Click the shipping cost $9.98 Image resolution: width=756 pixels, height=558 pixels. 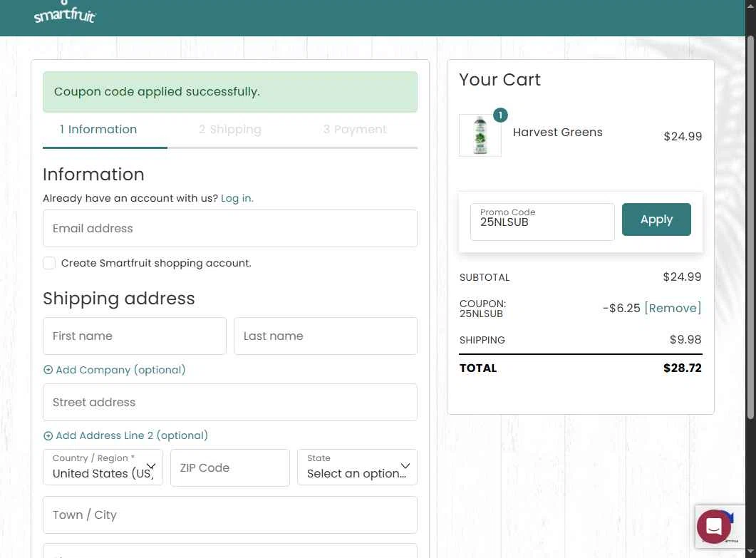point(685,339)
